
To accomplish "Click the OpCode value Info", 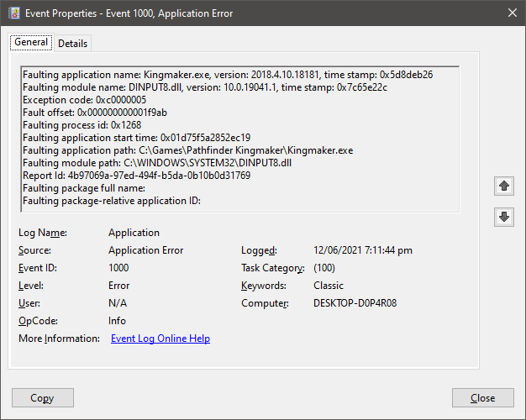I will (x=117, y=321).
